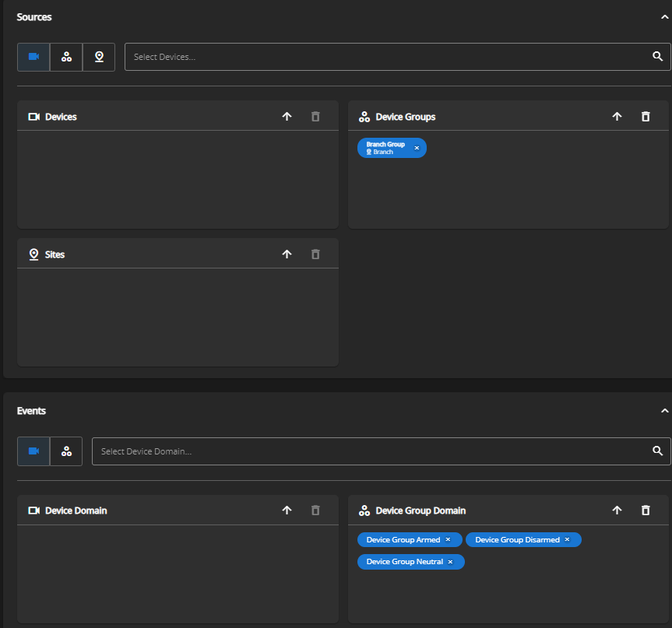Click the up arrow in Device Groups panel
The height and width of the screenshot is (628, 672).
coord(617,117)
